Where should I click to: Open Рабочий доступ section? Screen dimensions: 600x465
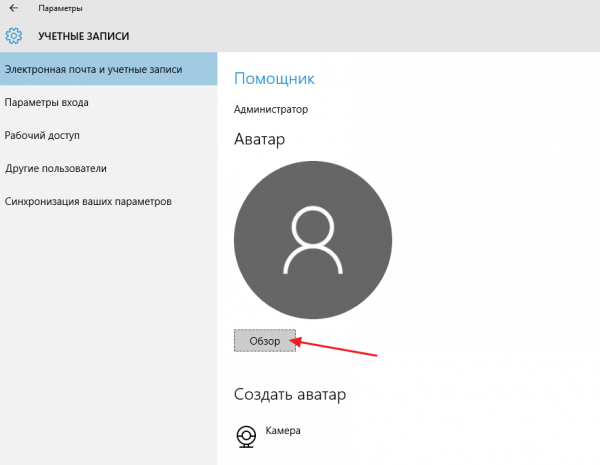109,135
